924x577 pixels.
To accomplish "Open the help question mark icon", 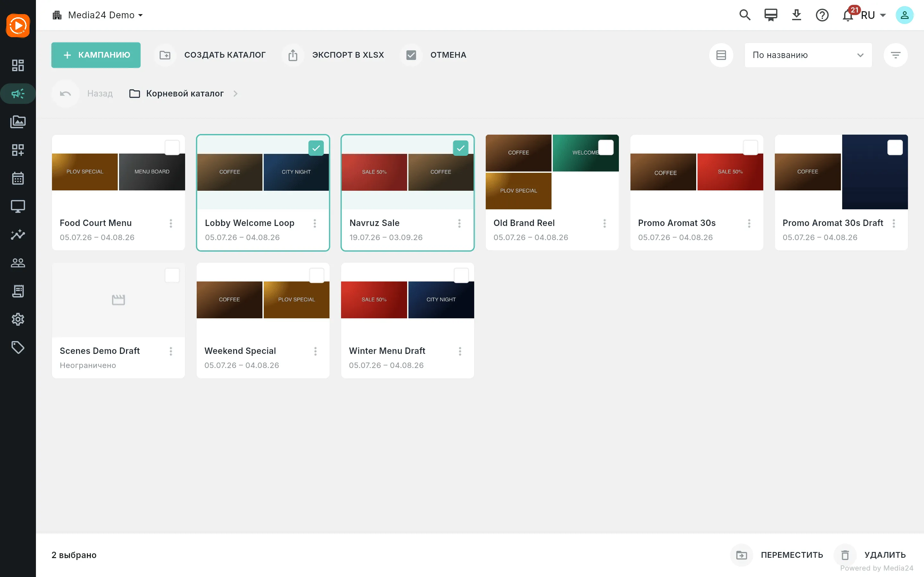I will (822, 15).
